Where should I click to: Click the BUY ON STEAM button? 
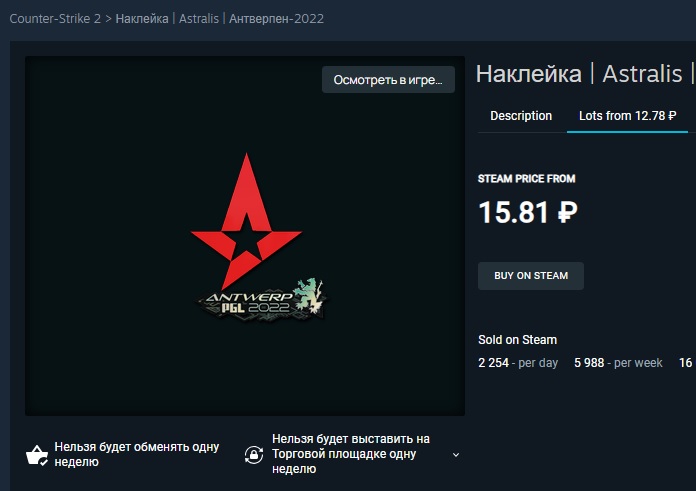[531, 276]
